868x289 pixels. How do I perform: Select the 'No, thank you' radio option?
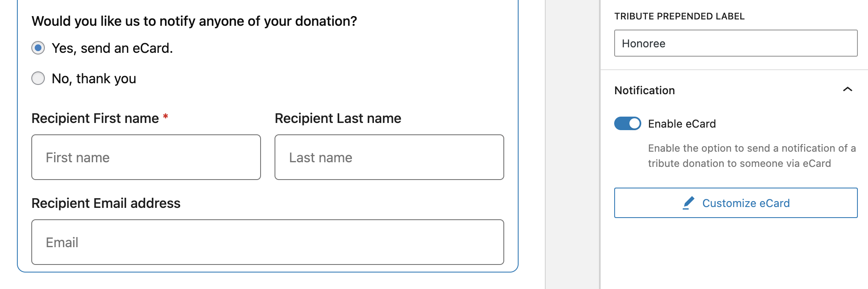38,78
